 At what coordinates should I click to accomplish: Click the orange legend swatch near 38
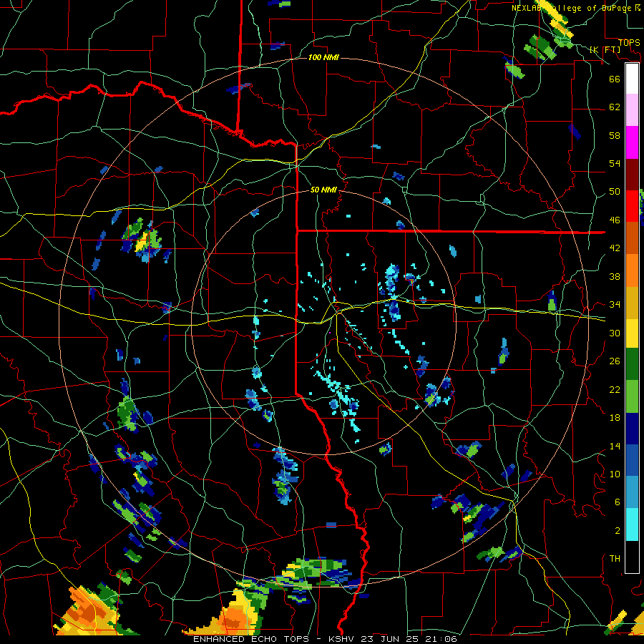coord(632,270)
